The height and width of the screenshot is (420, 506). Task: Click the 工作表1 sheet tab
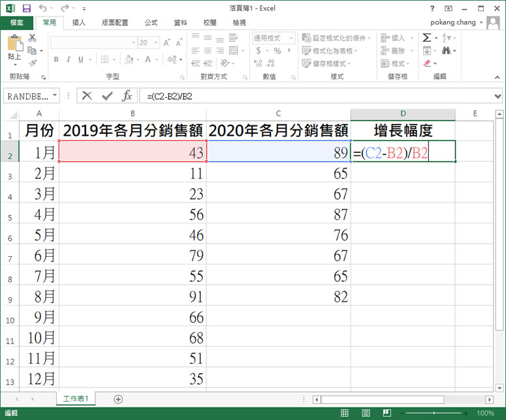[x=76, y=398]
